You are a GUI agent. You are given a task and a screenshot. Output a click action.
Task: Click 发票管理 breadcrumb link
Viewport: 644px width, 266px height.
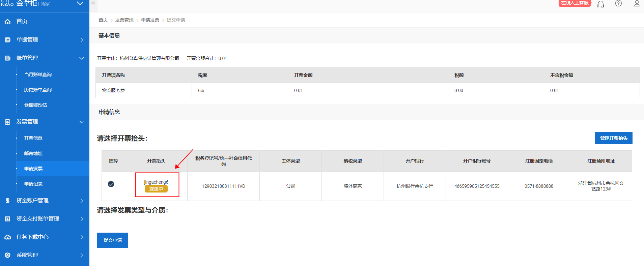click(x=124, y=20)
